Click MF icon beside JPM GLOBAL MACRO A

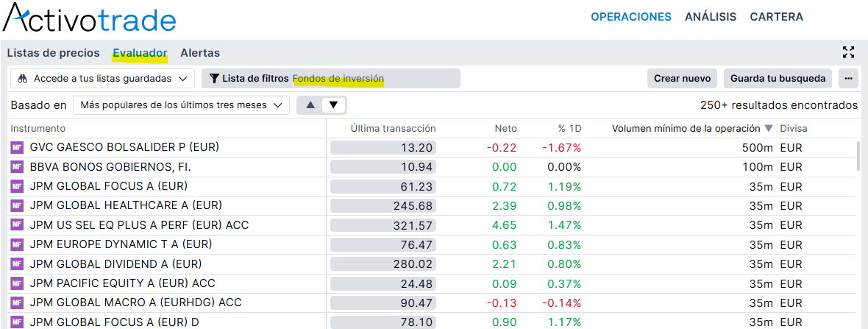pos(17,303)
